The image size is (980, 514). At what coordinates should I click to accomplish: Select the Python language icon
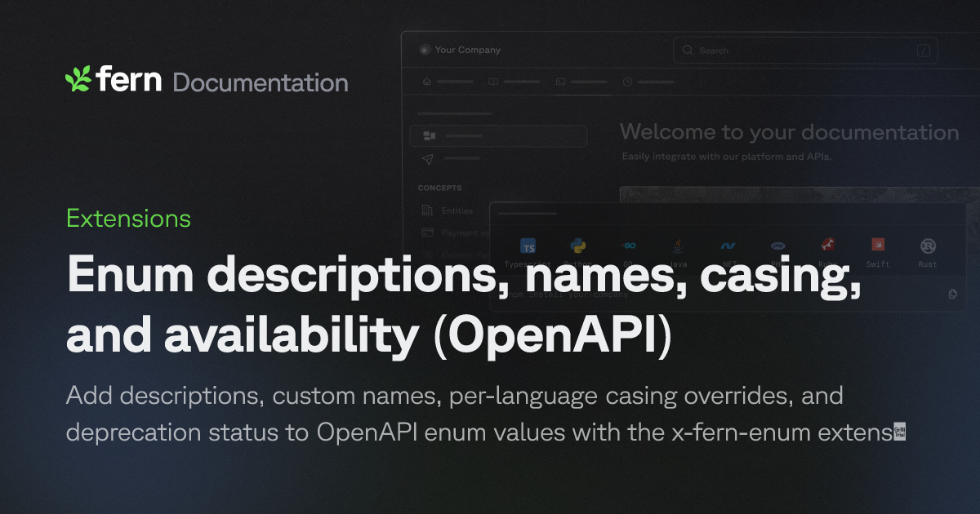click(579, 246)
